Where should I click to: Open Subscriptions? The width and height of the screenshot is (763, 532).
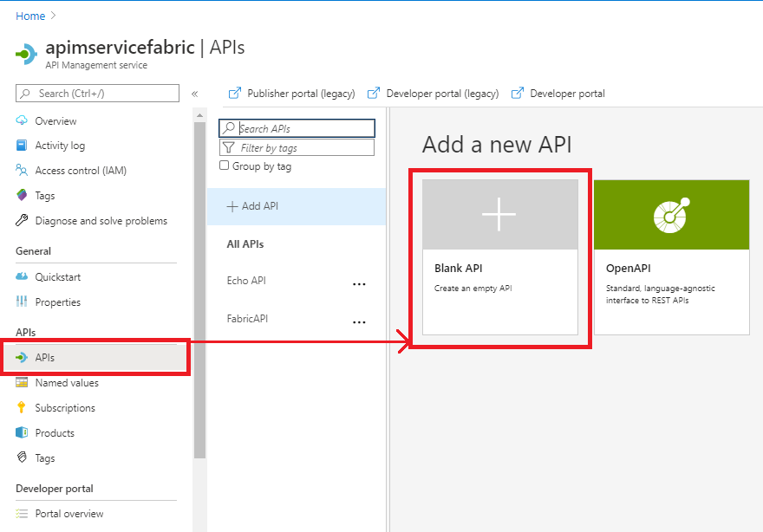coord(65,408)
